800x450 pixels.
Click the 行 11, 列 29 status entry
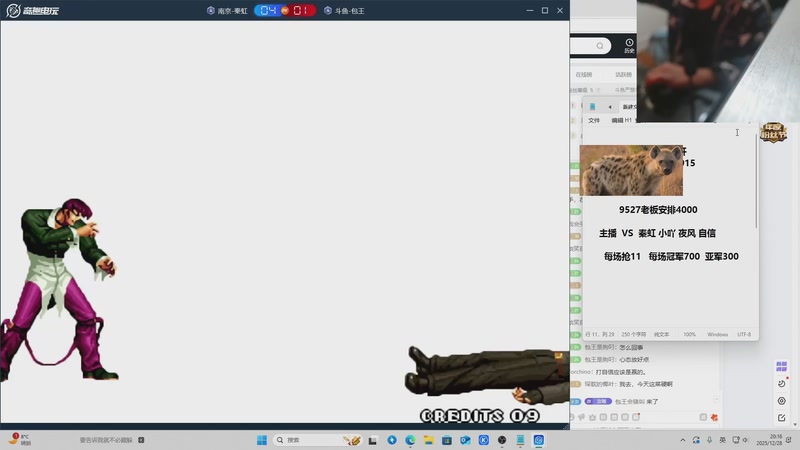[599, 335]
